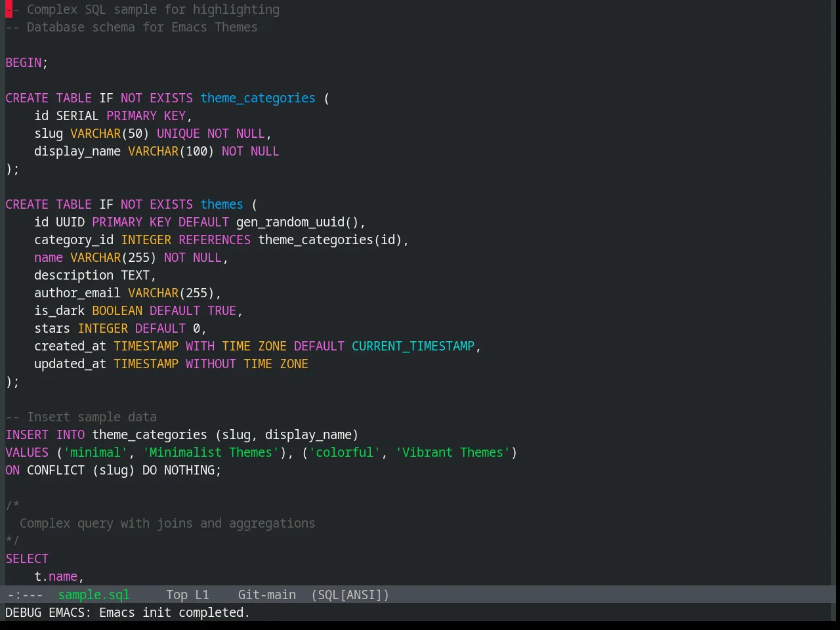Click blue theme_categories table name after EXISTS
This screenshot has height=630, width=840.
tap(258, 98)
